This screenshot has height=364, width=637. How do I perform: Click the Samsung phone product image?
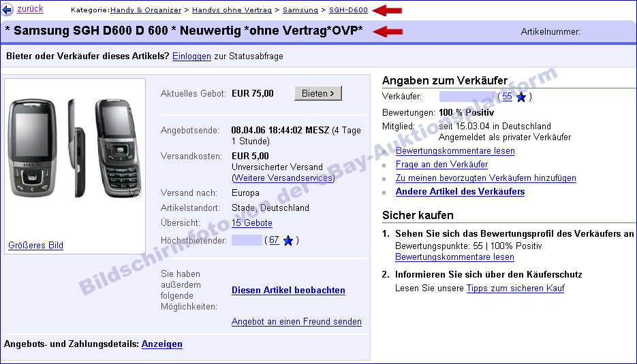[75, 148]
